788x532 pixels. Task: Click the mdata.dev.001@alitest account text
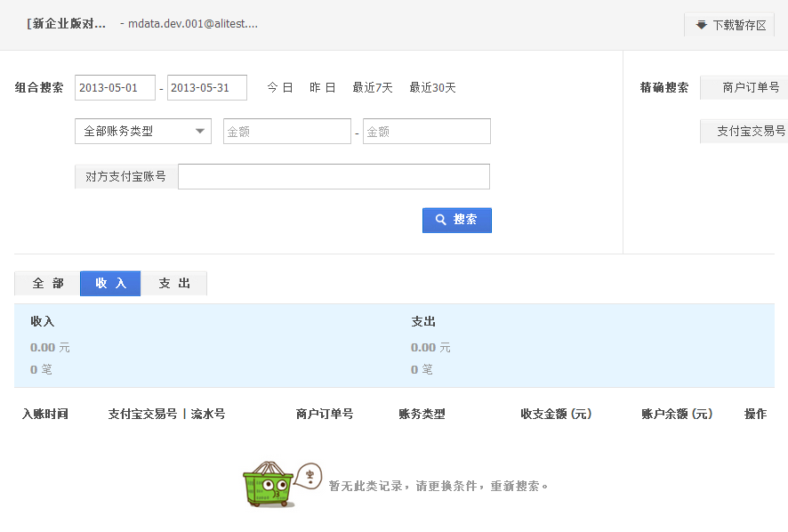tap(193, 24)
